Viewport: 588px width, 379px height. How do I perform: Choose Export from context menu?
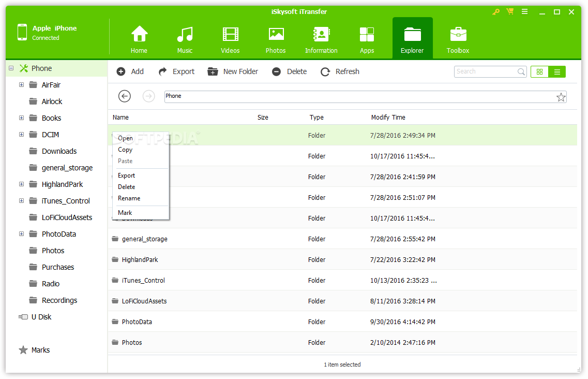point(141,176)
